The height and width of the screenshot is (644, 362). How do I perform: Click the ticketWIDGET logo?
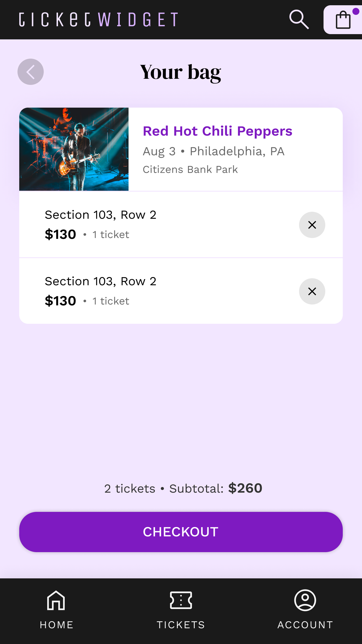(99, 20)
